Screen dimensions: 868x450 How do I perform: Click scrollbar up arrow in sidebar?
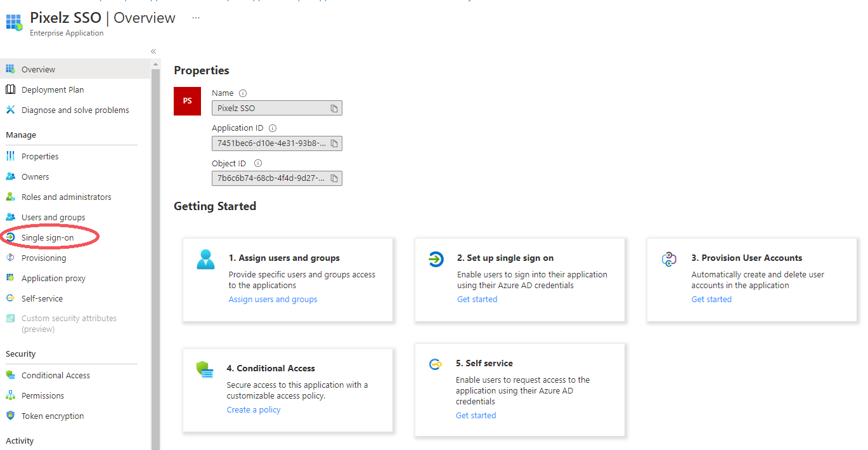(x=155, y=65)
